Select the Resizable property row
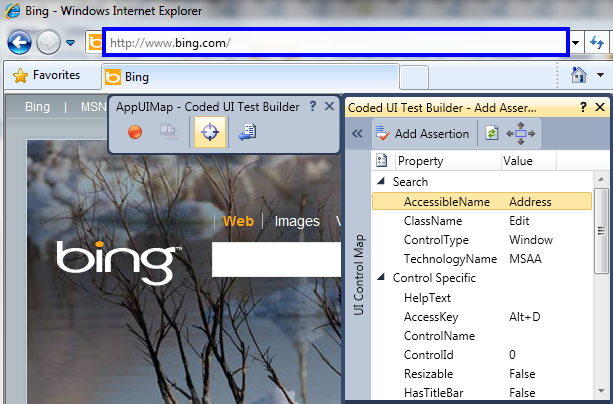The height and width of the screenshot is (404, 613). pos(482,374)
